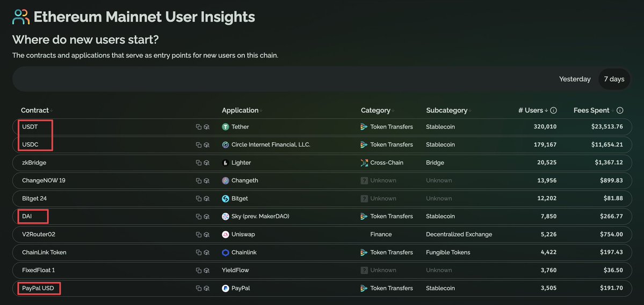Switch time range to Yesterday
644x305 pixels.
tap(575, 79)
